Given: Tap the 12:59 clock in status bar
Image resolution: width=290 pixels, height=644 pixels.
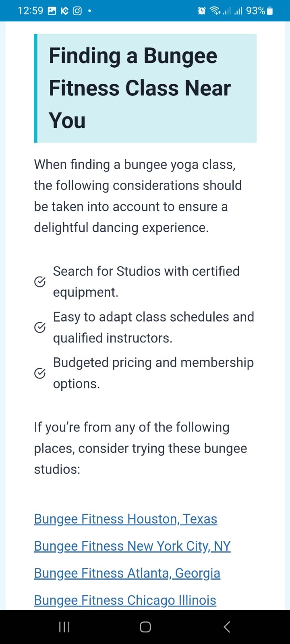Looking at the screenshot, I should coord(30,11).
